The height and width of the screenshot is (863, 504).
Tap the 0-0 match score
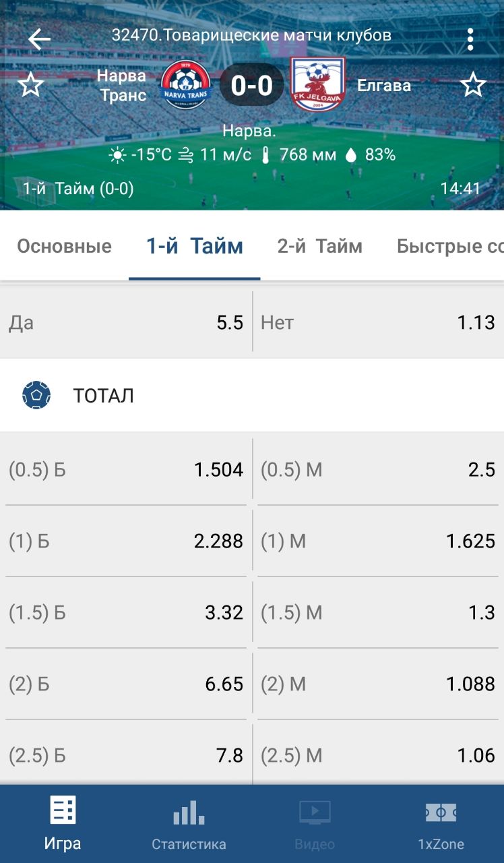(251, 86)
